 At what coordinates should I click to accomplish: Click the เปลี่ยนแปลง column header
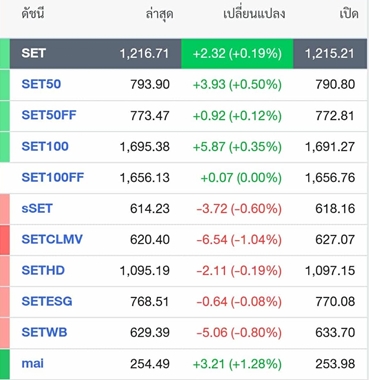coord(254,14)
